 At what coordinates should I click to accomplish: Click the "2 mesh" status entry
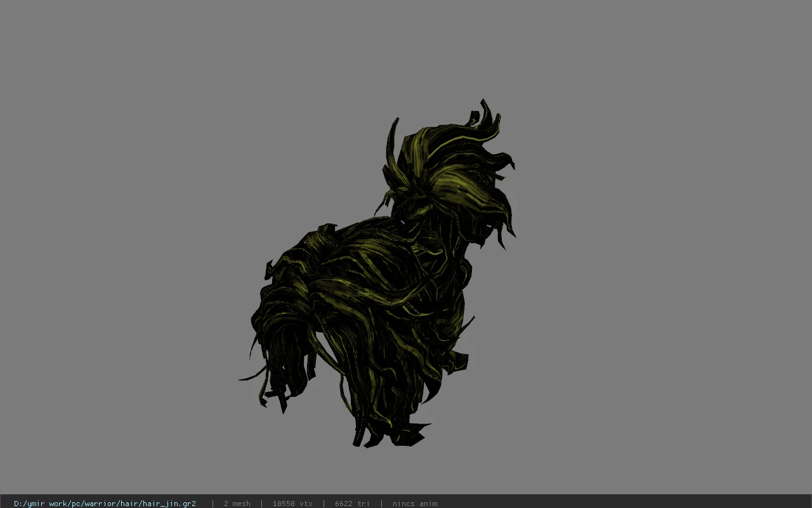coord(237,504)
